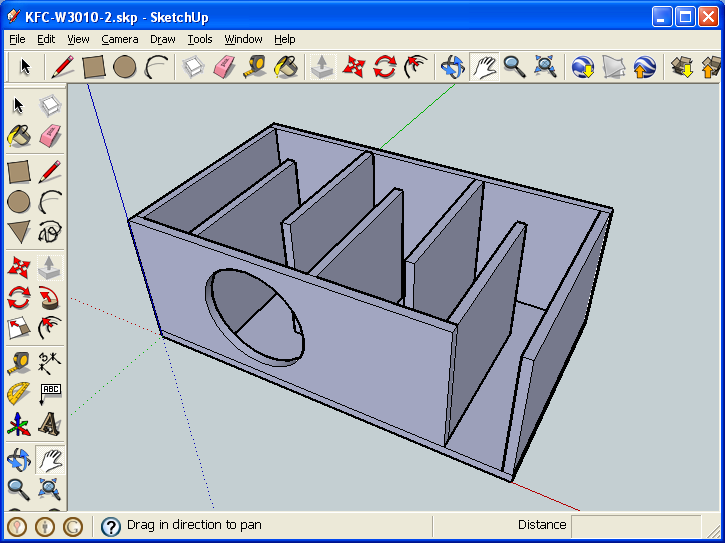Choose the Rectangle tool in the horizontal toolbar
This screenshot has height=543, width=725.
click(x=94, y=67)
